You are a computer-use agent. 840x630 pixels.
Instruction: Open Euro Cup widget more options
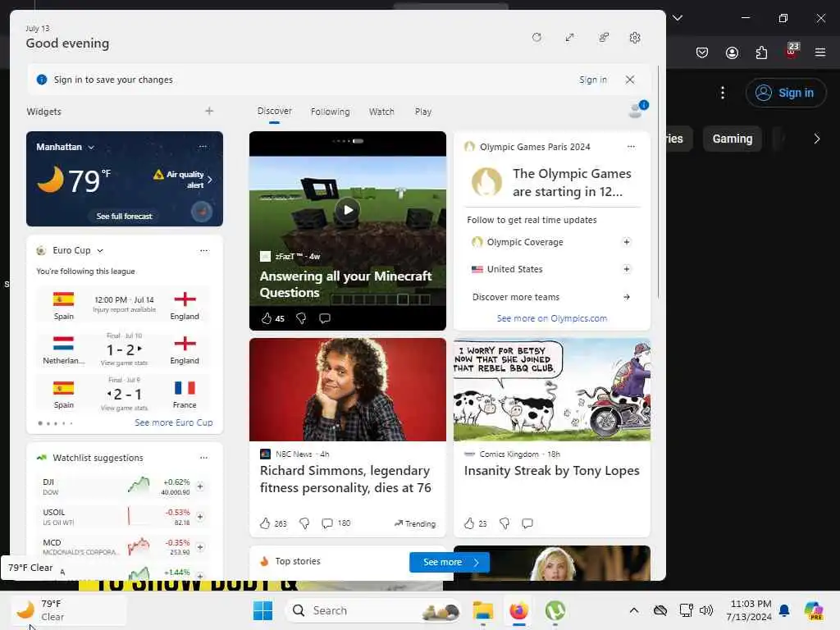[204, 250]
